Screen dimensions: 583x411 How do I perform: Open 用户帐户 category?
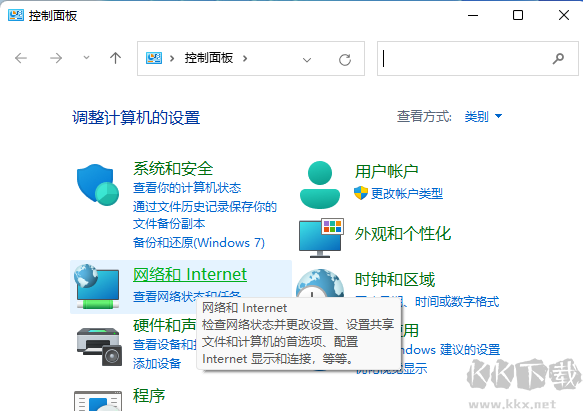point(387,171)
